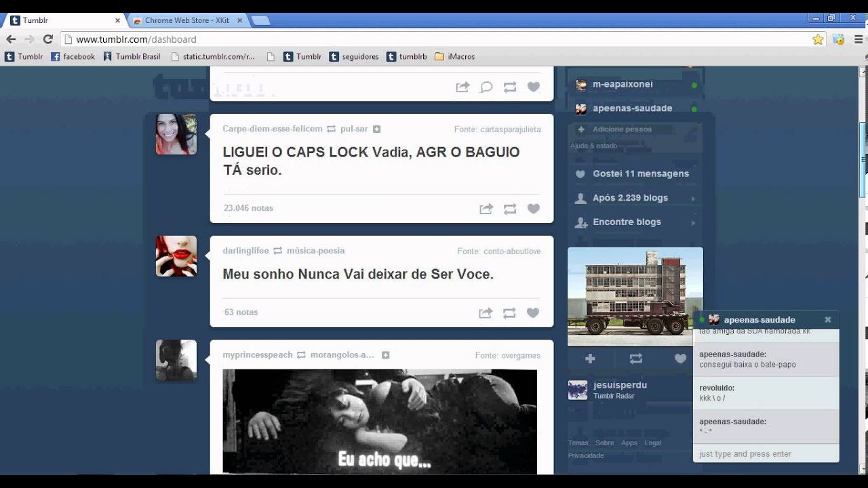Open source link conto-aboutlove
Viewport: 868px width, 488px height.
tap(512, 251)
